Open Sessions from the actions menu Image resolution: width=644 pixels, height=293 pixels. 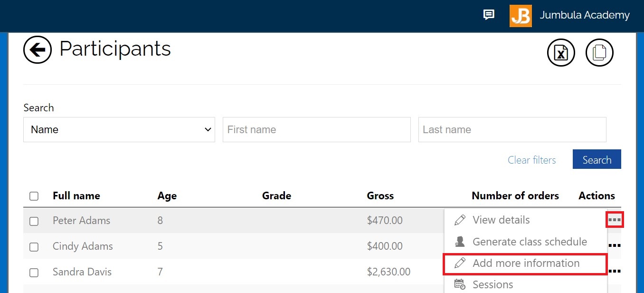coord(492,284)
